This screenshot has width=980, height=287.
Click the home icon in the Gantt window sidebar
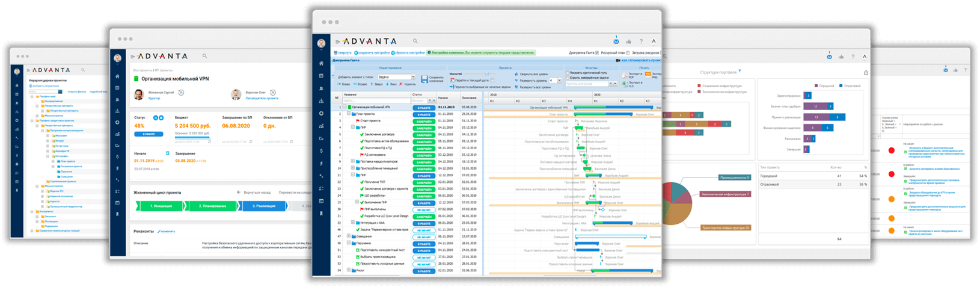tap(321, 63)
